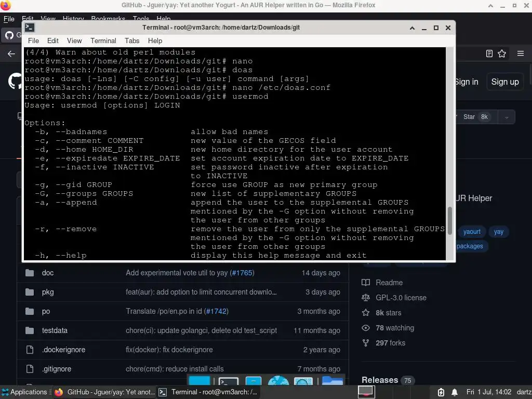Toggle Firefox reader view icon

(489, 54)
